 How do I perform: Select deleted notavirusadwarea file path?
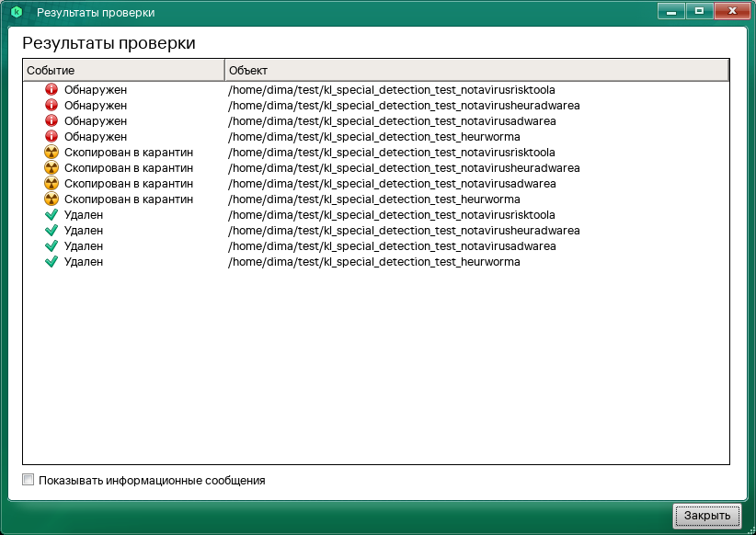click(392, 246)
